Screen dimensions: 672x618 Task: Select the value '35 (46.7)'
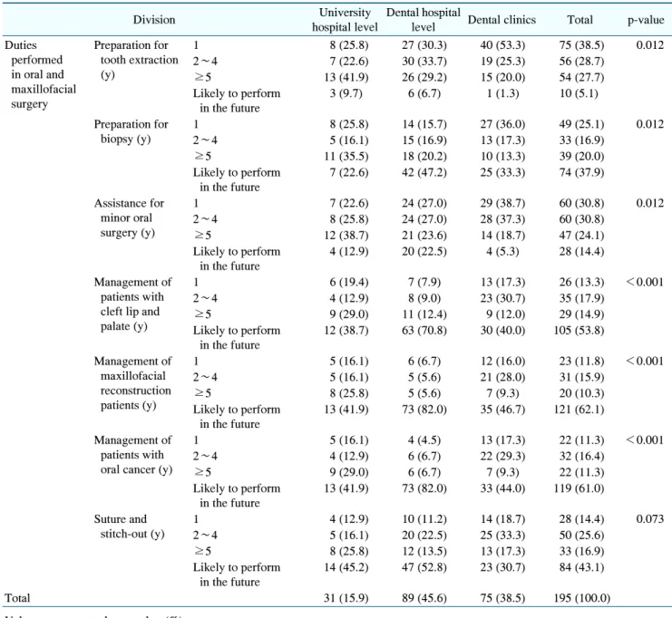click(502, 410)
